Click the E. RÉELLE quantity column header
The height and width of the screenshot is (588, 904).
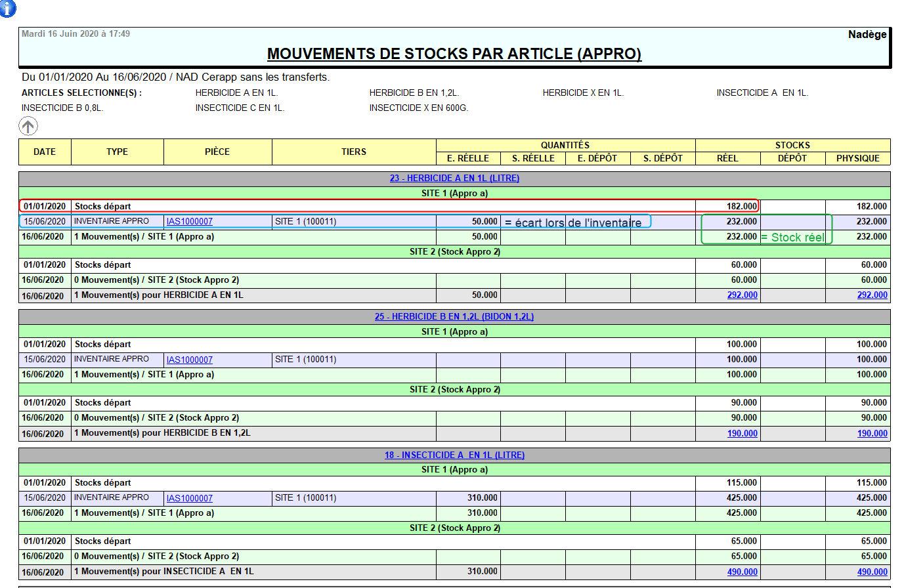point(468,158)
